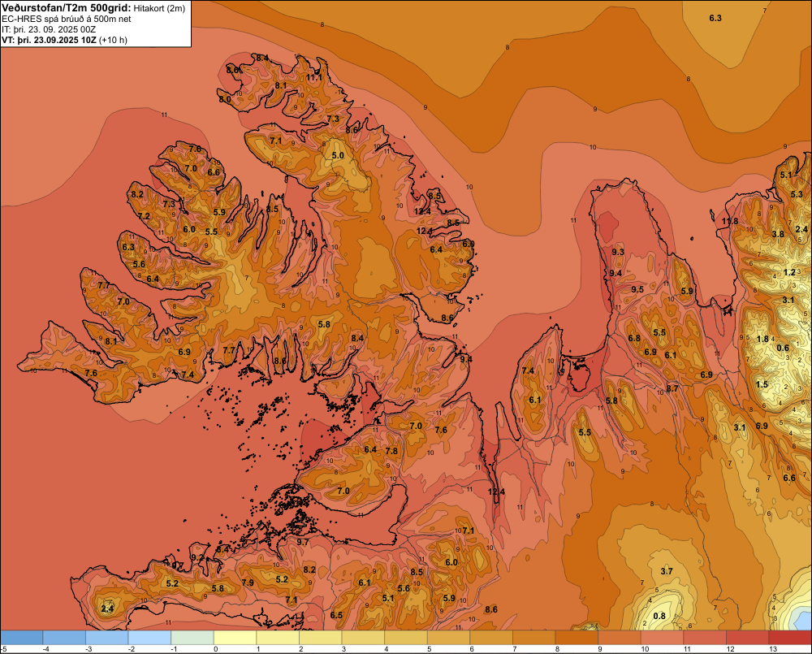Select the legend swatch between 2 and 3
The image size is (812, 654).
tap(321, 638)
